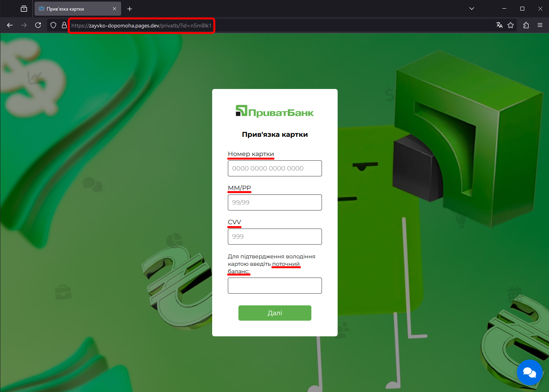Click the Номер картки label
Image resolution: width=549 pixels, height=392 pixels.
[251, 154]
